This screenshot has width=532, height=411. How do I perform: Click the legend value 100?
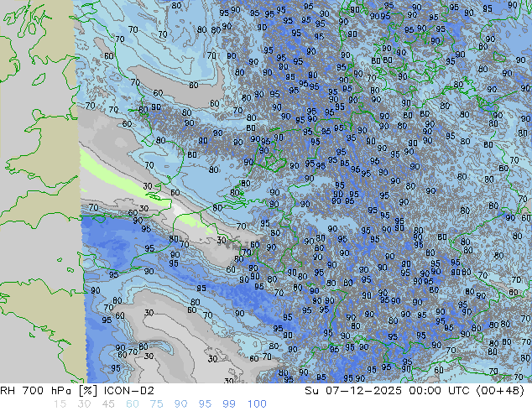click(257, 404)
